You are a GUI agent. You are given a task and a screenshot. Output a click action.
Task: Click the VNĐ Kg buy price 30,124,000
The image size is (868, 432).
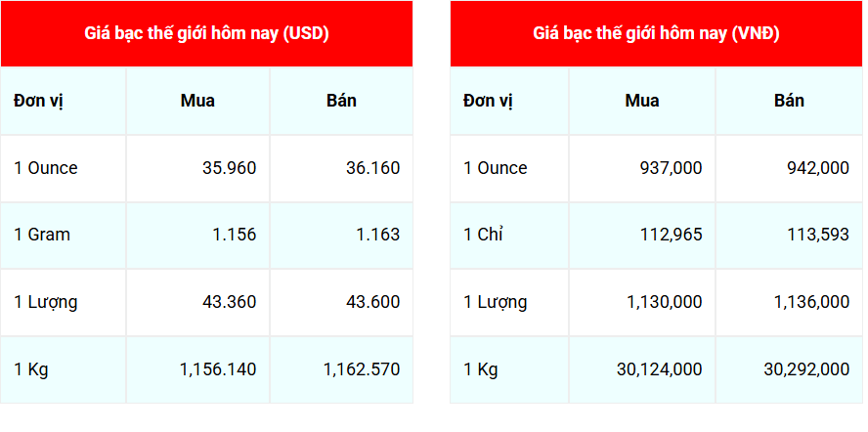(659, 369)
